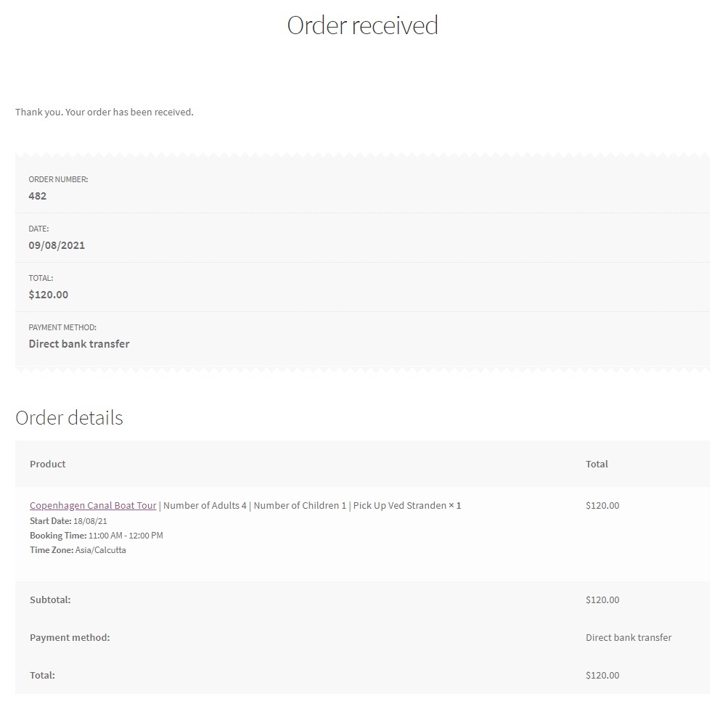Click the Total column header
728x704 pixels.
597,464
